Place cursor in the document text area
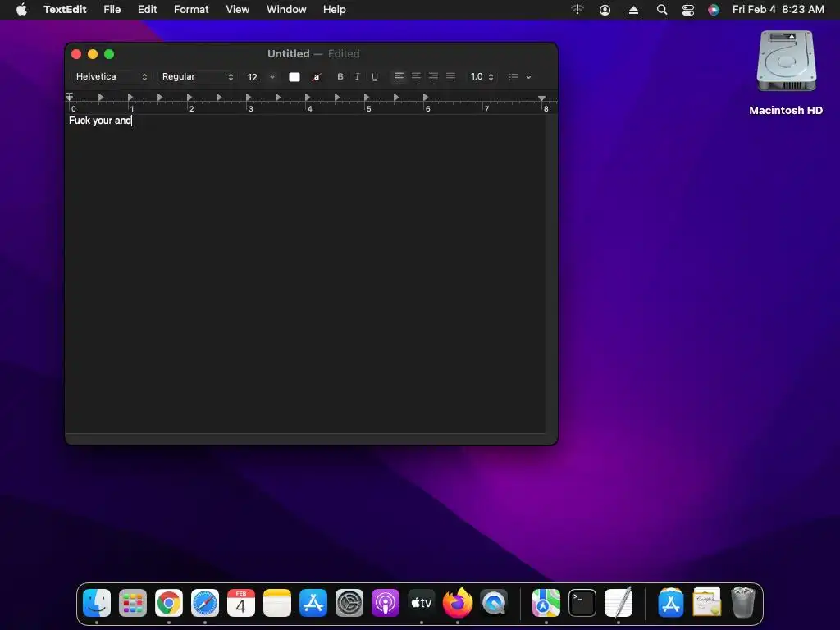The height and width of the screenshot is (630, 840). [x=305, y=273]
